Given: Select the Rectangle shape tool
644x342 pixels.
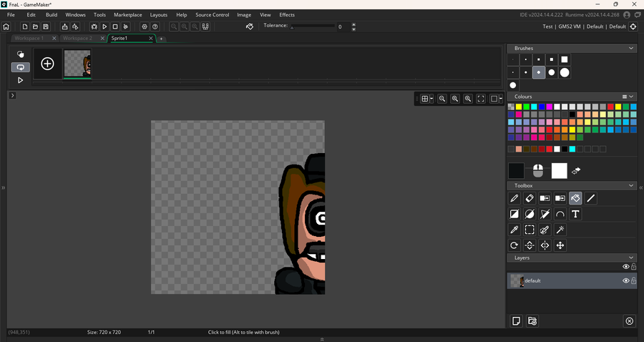Looking at the screenshot, I should pyautogui.click(x=514, y=214).
